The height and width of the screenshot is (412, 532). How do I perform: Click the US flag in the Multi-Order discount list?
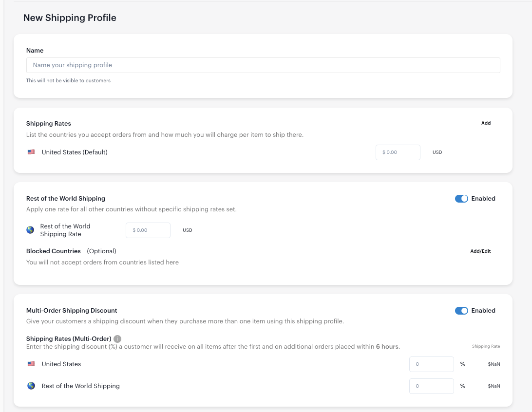[31, 363]
